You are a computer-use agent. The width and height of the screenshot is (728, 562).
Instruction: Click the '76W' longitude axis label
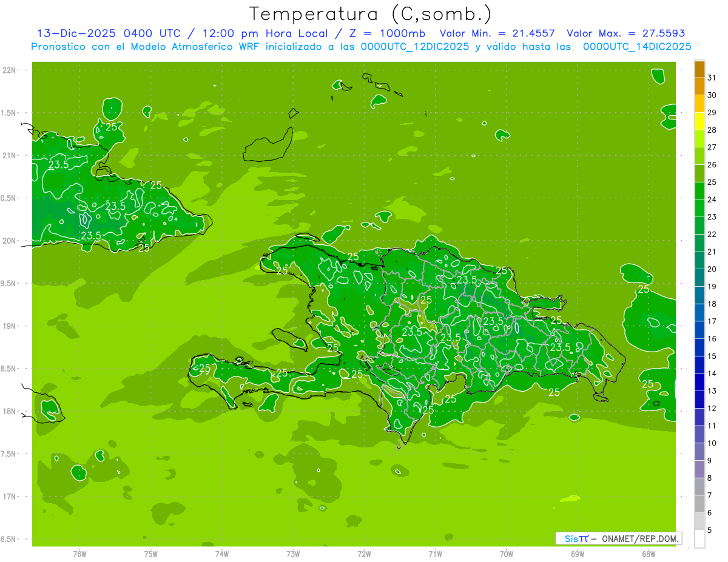pyautogui.click(x=79, y=554)
